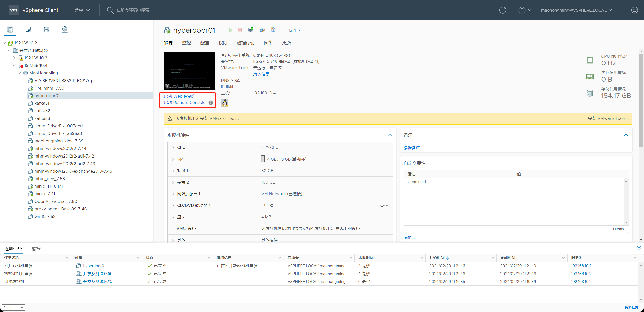The image size is (644, 312).
Task: Expand the 内存 hardware row
Action: (173, 159)
